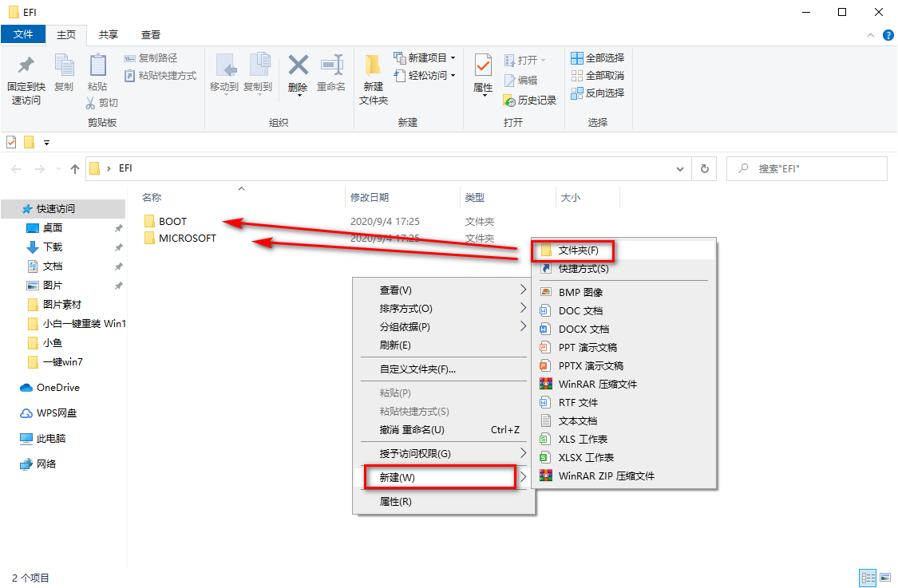Click New (新建) in context menu
Image resolution: width=898 pixels, height=588 pixels.
click(x=443, y=477)
